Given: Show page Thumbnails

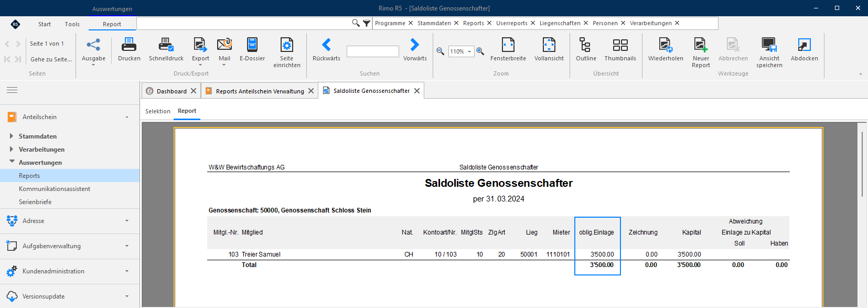Looking at the screenshot, I should (x=620, y=50).
